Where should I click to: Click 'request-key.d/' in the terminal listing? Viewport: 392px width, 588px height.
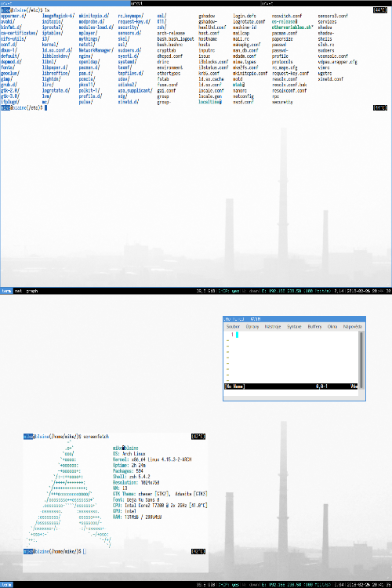134,21
